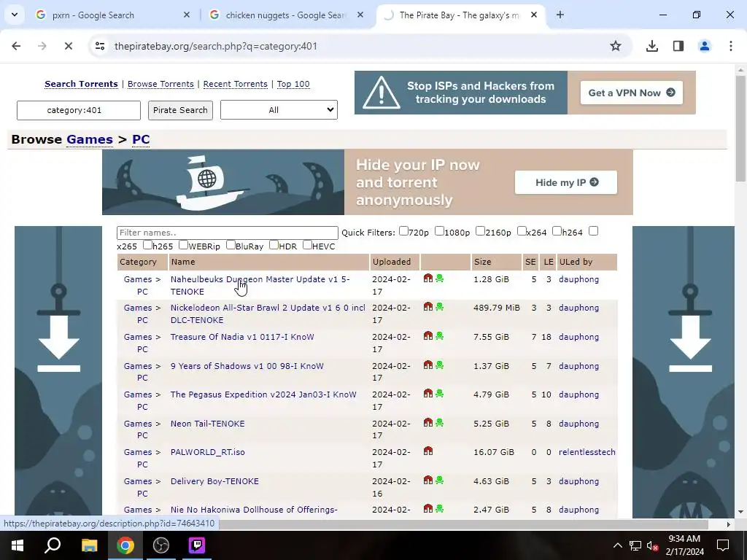Open OBS Studio from the taskbar
The width and height of the screenshot is (747, 560).
click(161, 545)
